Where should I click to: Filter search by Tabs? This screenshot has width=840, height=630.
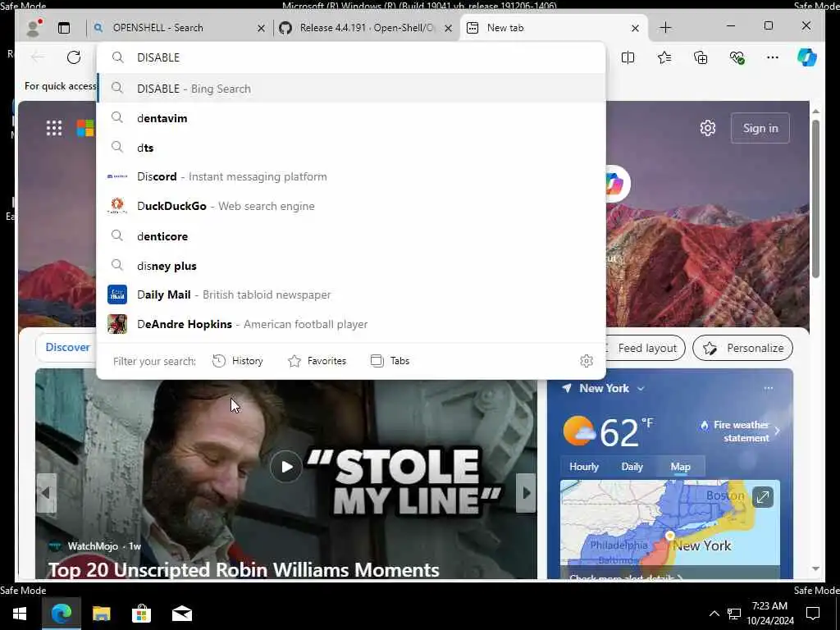tap(390, 361)
